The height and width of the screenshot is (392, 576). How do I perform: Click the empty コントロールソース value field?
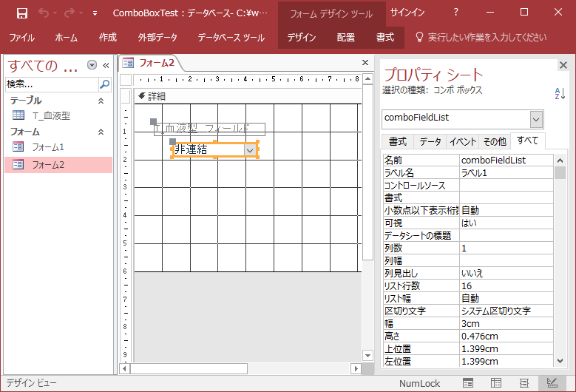point(506,185)
